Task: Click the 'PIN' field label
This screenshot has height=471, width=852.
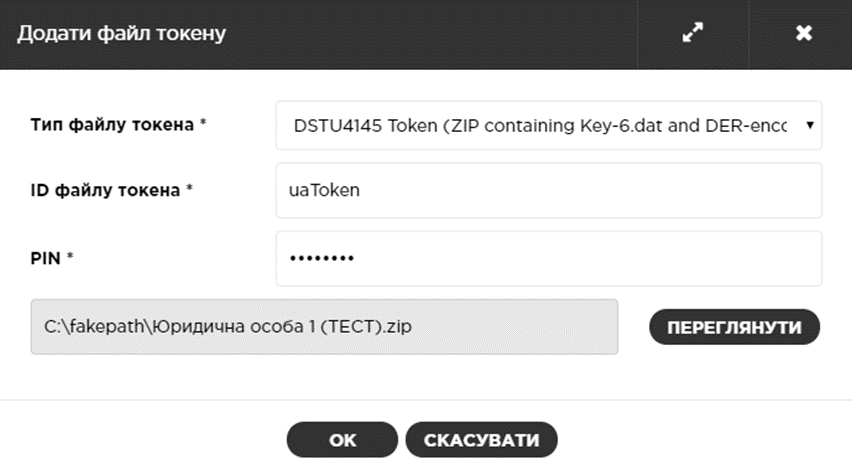Action: [48, 258]
